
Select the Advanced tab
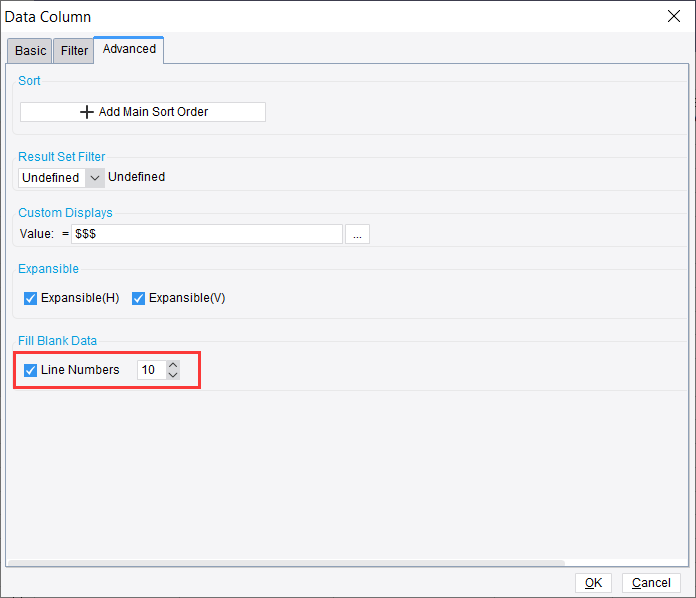(129, 49)
